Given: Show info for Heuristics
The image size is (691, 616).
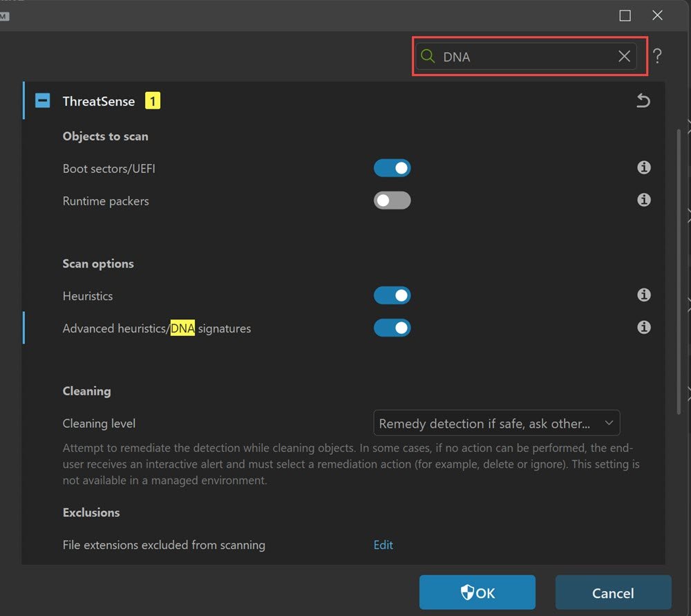Looking at the screenshot, I should 644,295.
